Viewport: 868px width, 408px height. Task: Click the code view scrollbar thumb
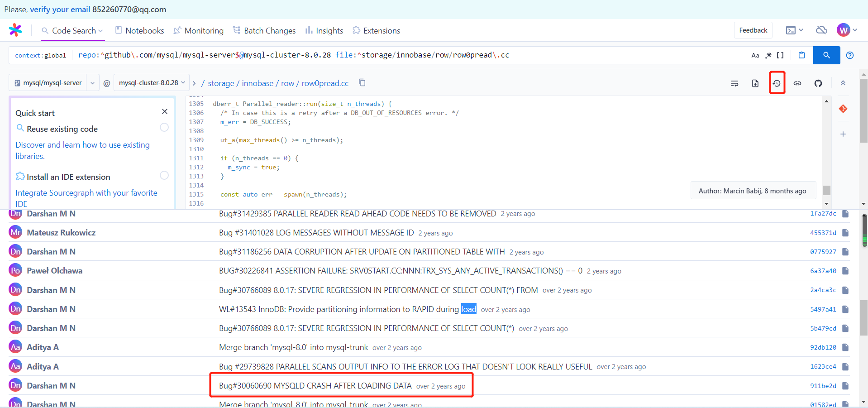(826, 190)
